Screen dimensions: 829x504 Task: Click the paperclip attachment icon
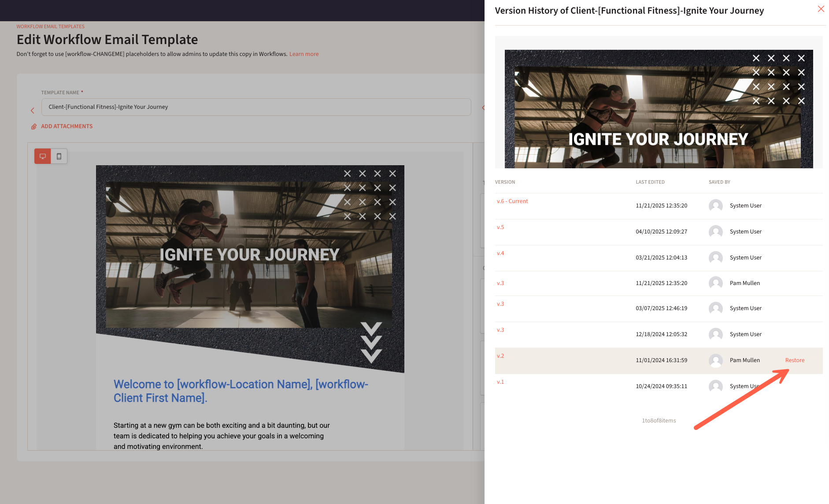tap(34, 127)
